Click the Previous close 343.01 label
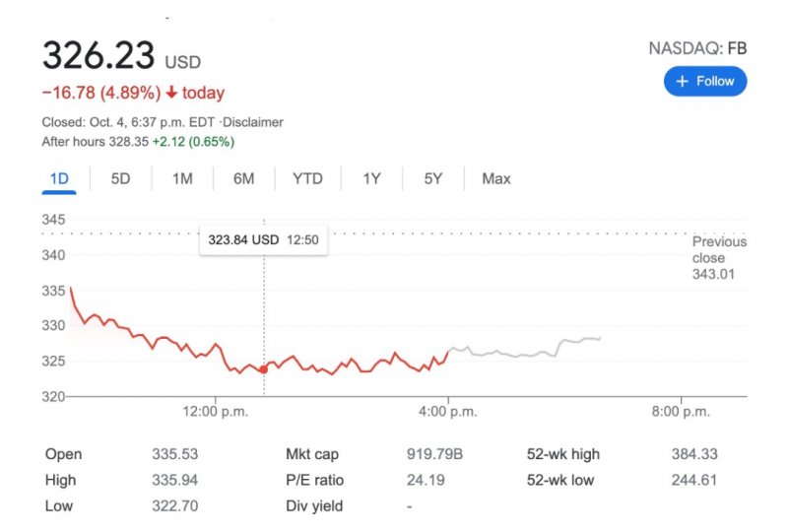The width and height of the screenshot is (788, 532). point(719,258)
